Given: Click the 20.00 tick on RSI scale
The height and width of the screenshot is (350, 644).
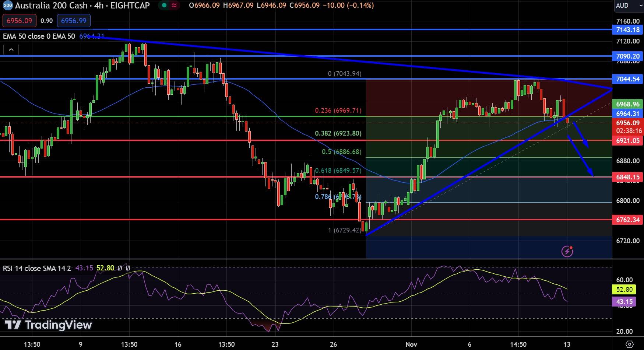Looking at the screenshot, I should [624, 332].
